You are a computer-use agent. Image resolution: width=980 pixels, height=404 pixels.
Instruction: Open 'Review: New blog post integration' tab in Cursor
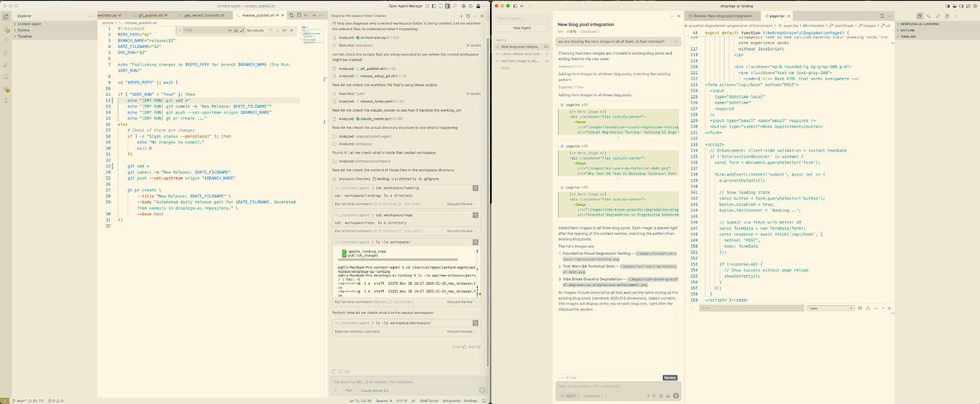(x=724, y=15)
